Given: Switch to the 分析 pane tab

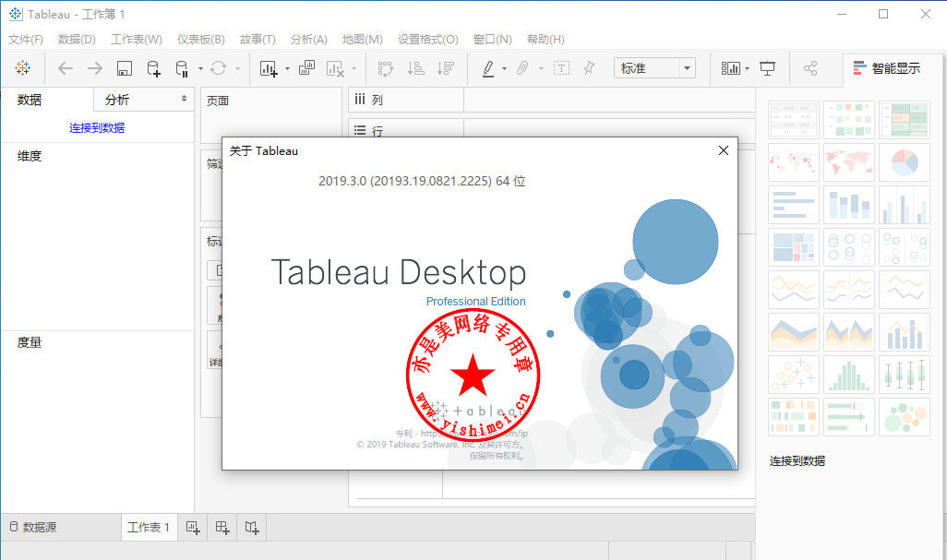Looking at the screenshot, I should tap(117, 101).
